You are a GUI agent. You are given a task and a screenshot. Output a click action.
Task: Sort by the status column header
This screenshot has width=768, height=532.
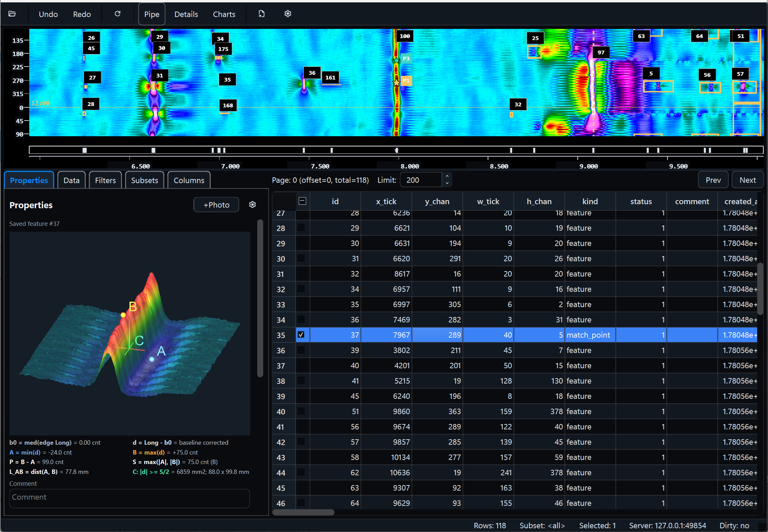641,201
